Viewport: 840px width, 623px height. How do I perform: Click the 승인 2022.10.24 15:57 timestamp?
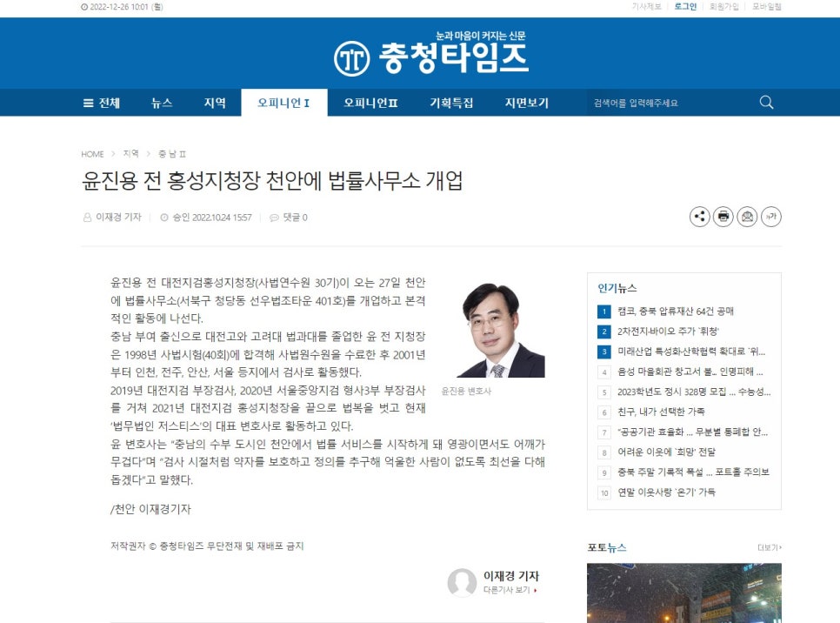point(206,218)
